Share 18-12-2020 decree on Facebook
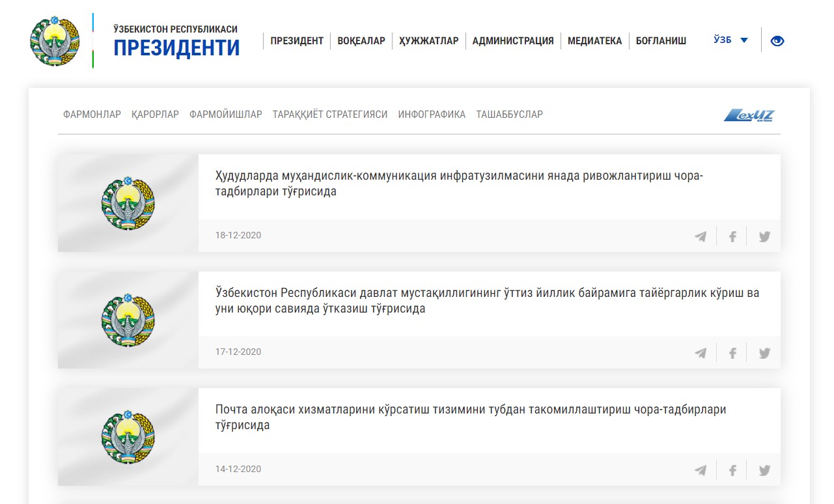This screenshot has height=504, width=834. [x=732, y=236]
